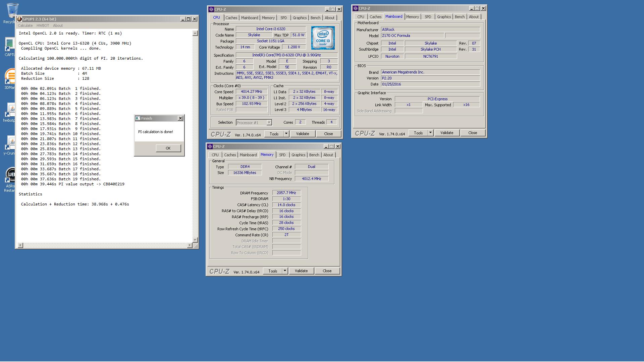
Task: Click Tools button in CPU window
Action: point(274,134)
